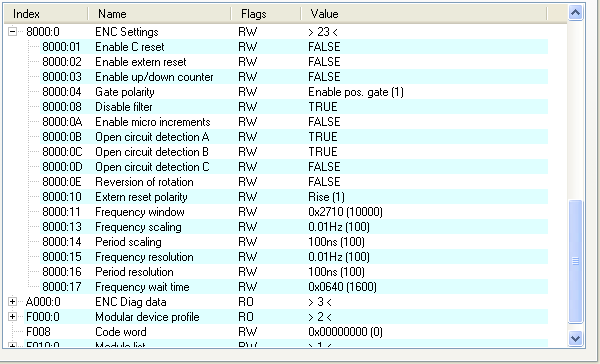The image size is (600, 364).
Task: Click the 100ns (100) Period resolution value
Action: tap(336, 272)
